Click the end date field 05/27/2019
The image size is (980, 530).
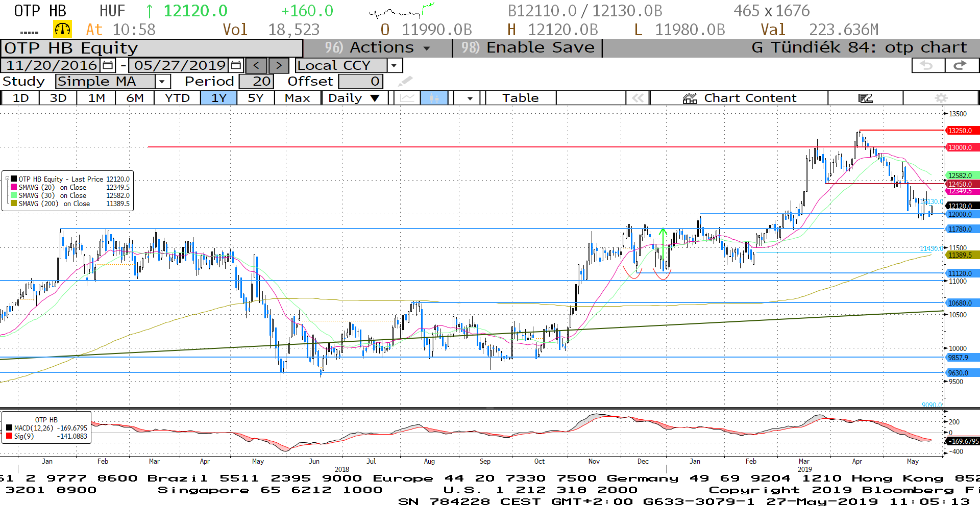tap(180, 65)
